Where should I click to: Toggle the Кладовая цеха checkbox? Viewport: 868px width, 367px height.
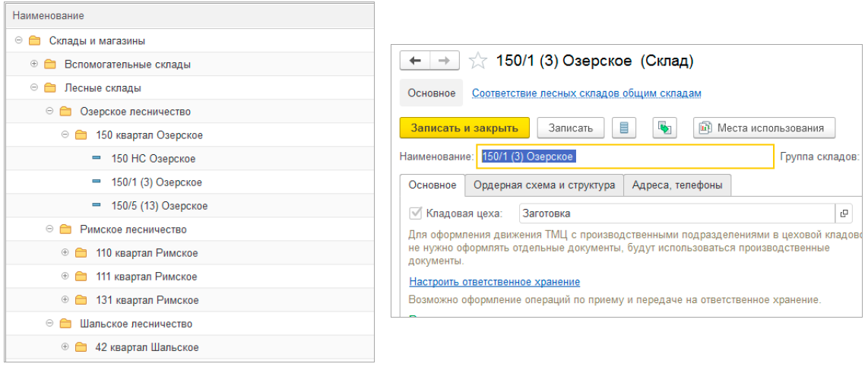point(415,214)
